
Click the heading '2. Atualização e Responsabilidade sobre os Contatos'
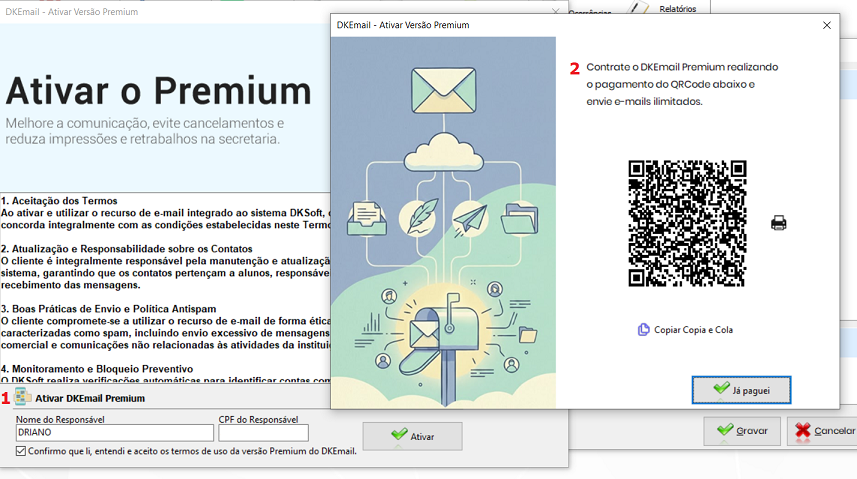127,249
